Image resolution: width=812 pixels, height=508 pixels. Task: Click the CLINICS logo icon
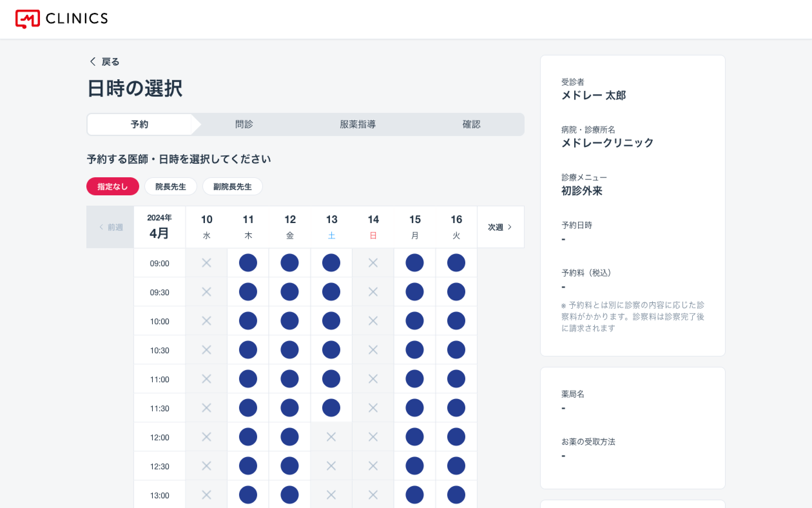(27, 19)
